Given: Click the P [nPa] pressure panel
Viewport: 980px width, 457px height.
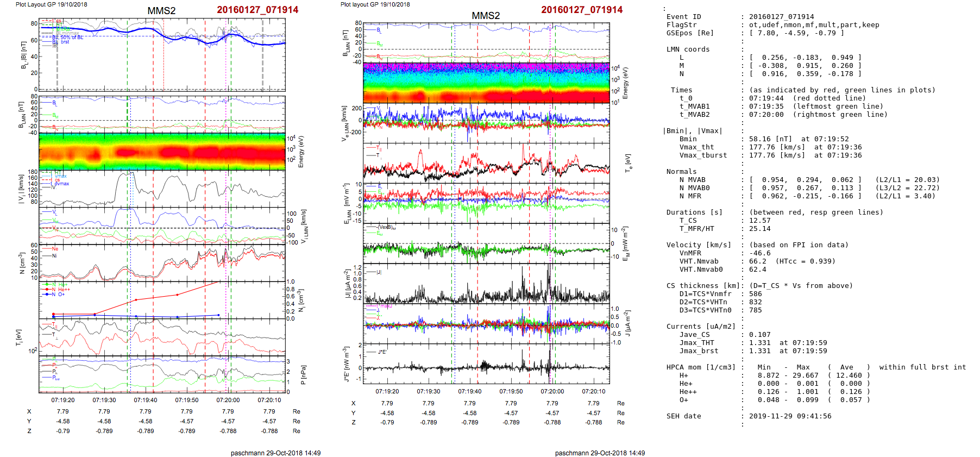Looking at the screenshot, I should [x=162, y=374].
